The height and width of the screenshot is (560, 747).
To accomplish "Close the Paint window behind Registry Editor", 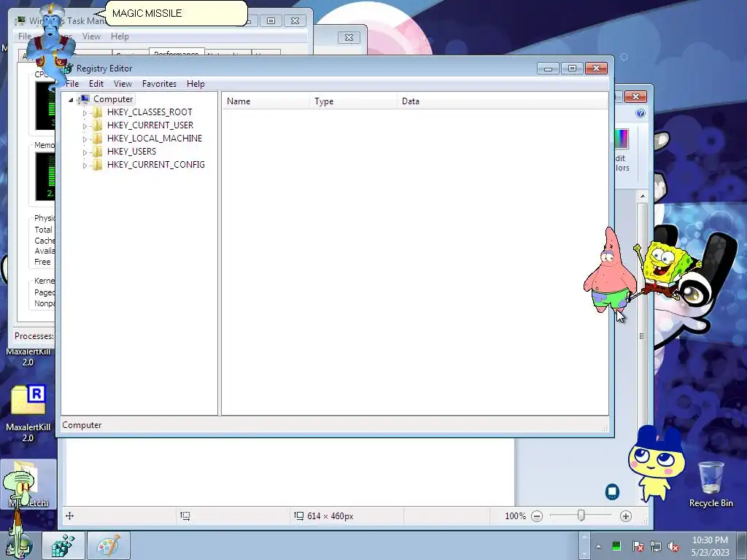I will (635, 97).
